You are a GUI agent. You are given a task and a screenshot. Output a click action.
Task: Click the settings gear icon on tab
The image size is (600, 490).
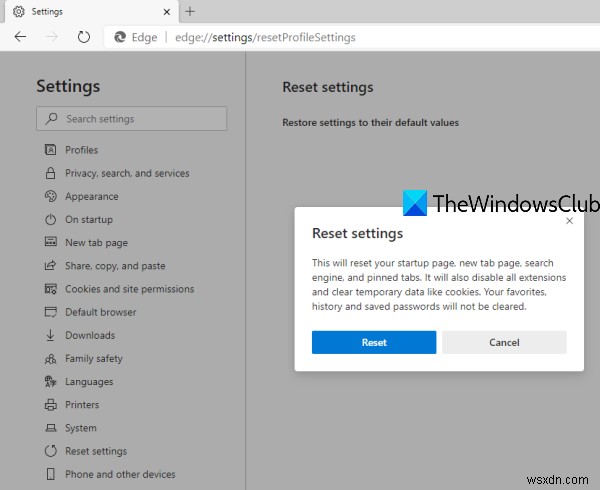(x=18, y=12)
